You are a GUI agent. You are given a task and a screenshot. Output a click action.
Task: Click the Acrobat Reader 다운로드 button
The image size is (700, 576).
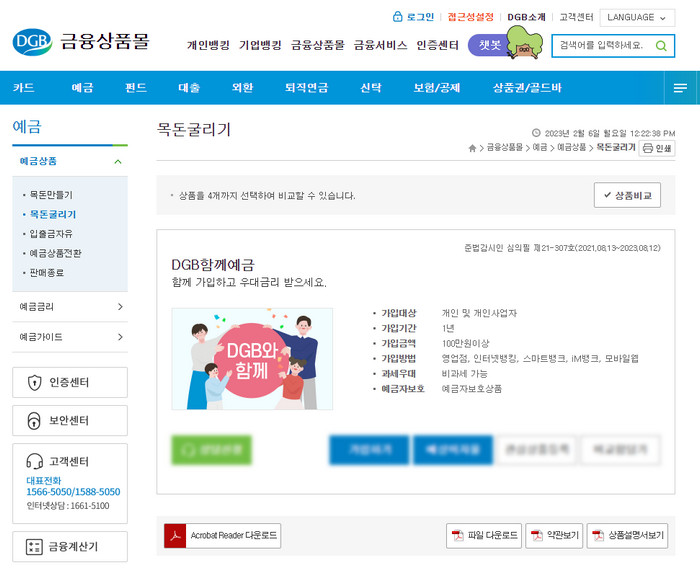(x=222, y=536)
